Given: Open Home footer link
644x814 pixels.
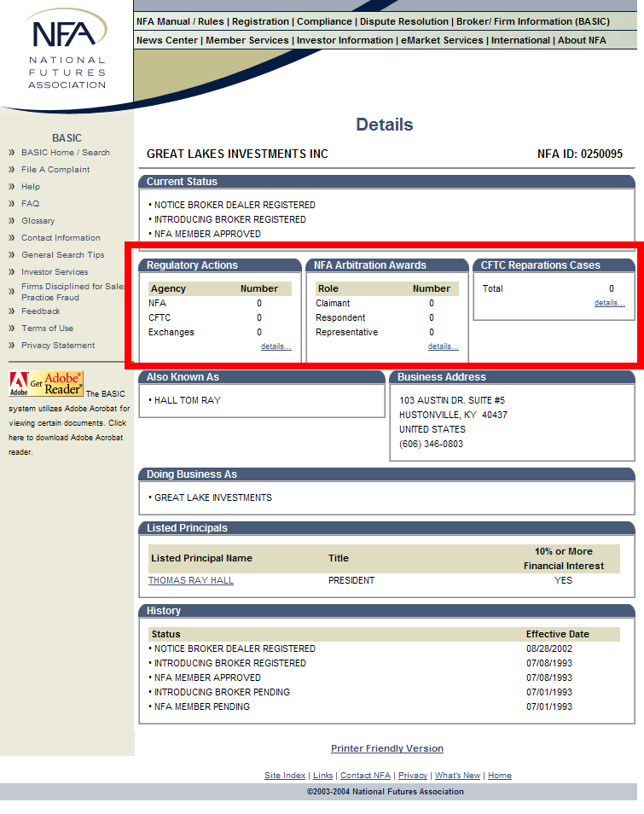Looking at the screenshot, I should pos(500,776).
